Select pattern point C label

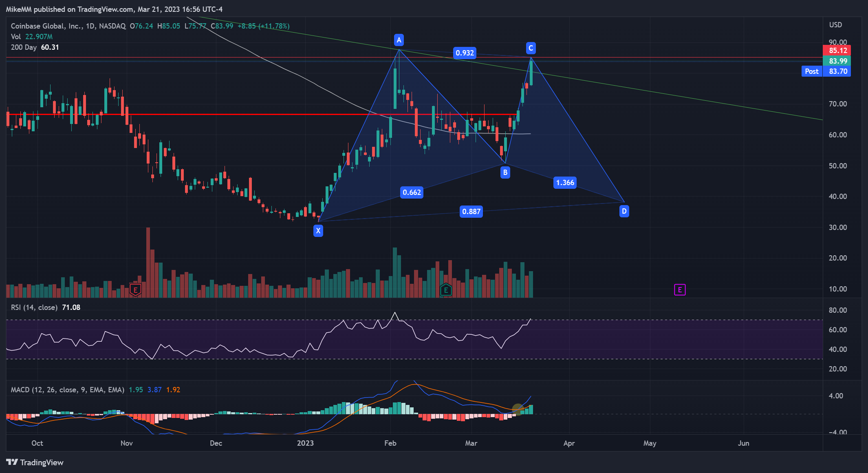point(531,48)
